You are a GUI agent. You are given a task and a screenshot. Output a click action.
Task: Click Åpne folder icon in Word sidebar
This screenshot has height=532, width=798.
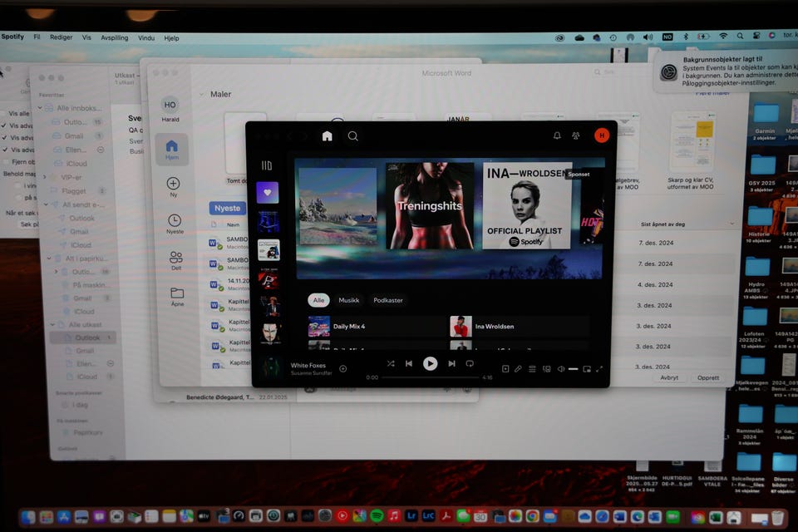click(x=177, y=297)
